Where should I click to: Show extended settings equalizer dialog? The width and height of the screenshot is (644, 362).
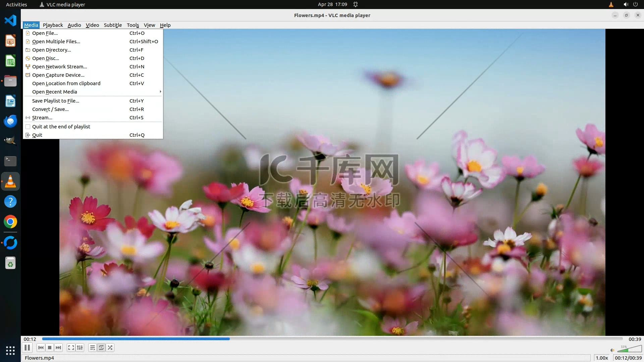80,348
